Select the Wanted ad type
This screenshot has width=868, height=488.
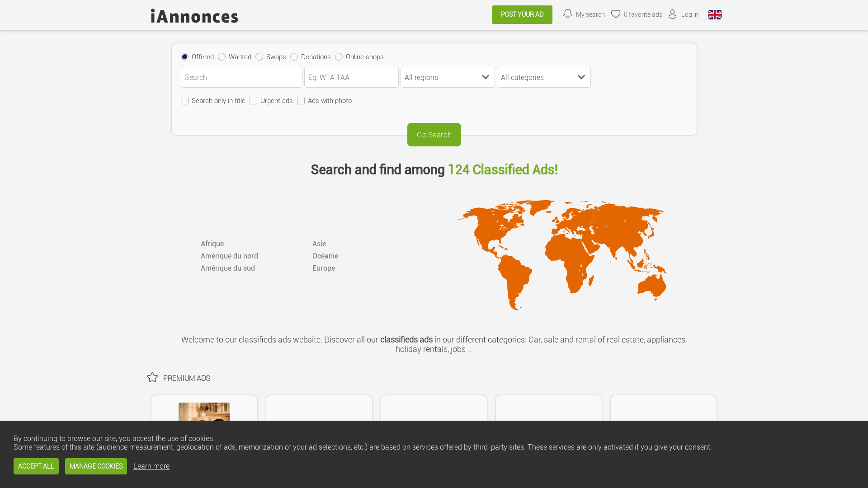pos(222,56)
